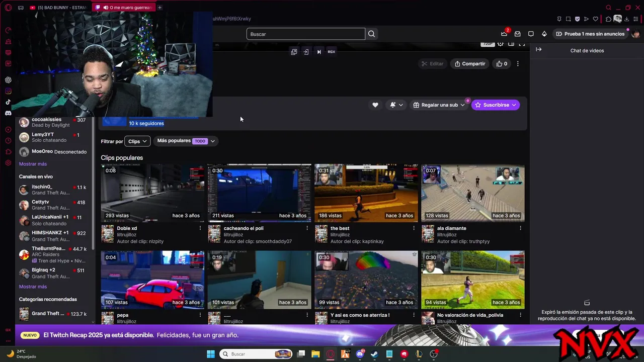This screenshot has height=362, width=644.
Task: Open Twitch Prime loot crown icon
Action: click(x=504, y=34)
